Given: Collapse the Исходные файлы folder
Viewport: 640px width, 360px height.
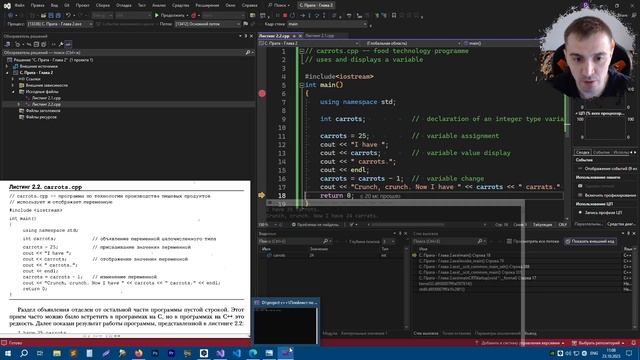Looking at the screenshot, I should (13, 92).
